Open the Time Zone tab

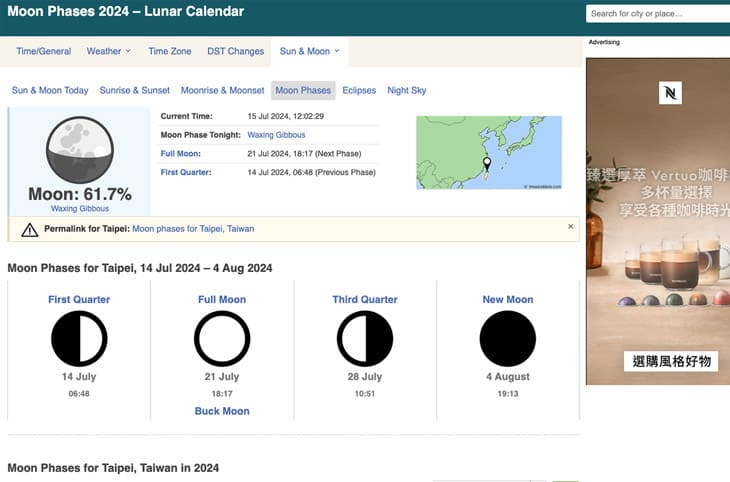(169, 51)
